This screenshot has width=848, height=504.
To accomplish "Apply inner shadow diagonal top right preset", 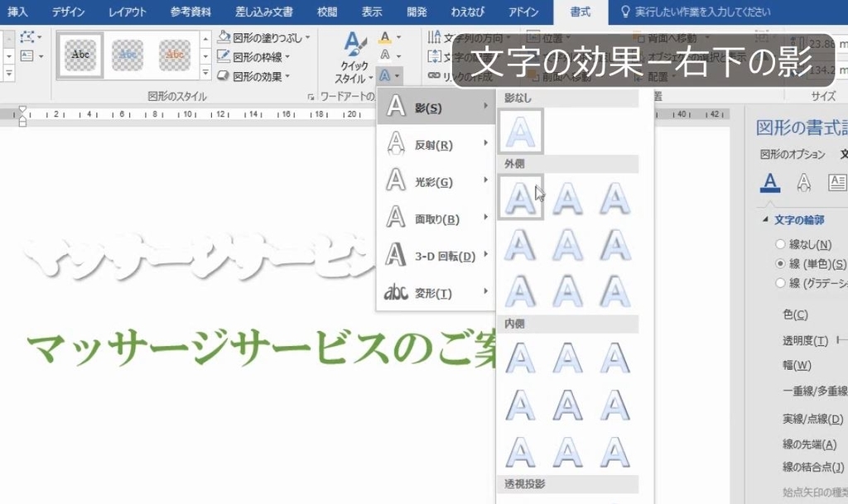I will click(x=615, y=358).
